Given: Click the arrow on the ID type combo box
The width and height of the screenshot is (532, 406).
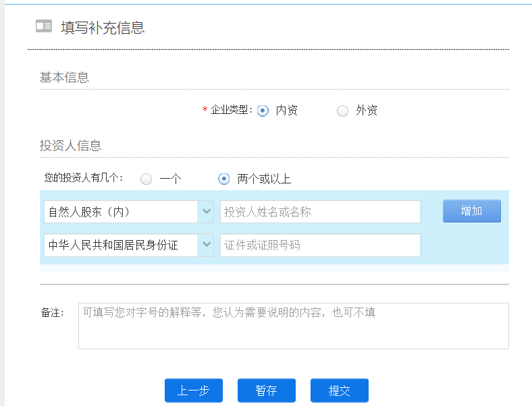Looking at the screenshot, I should 206,245.
